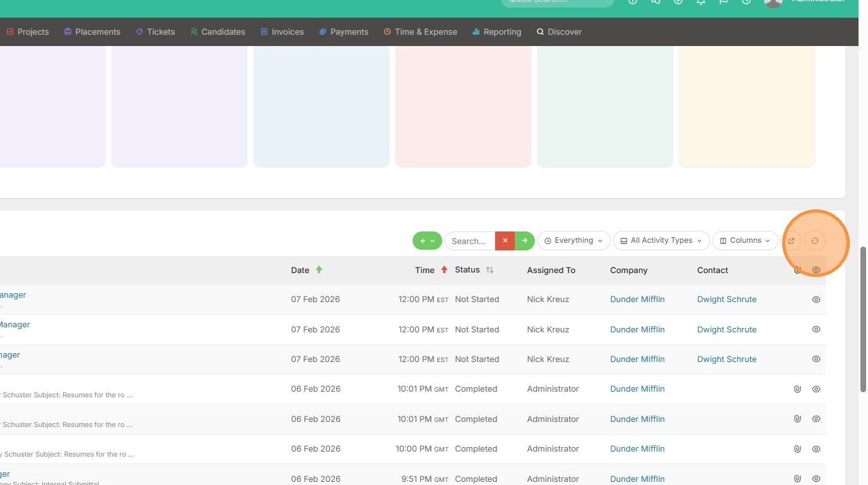View the 9:51 PM activity via its eye icon

[816, 479]
